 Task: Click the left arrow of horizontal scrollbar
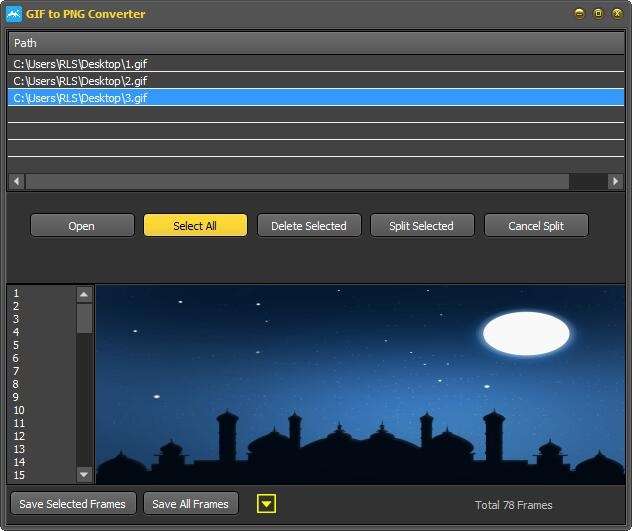17,181
